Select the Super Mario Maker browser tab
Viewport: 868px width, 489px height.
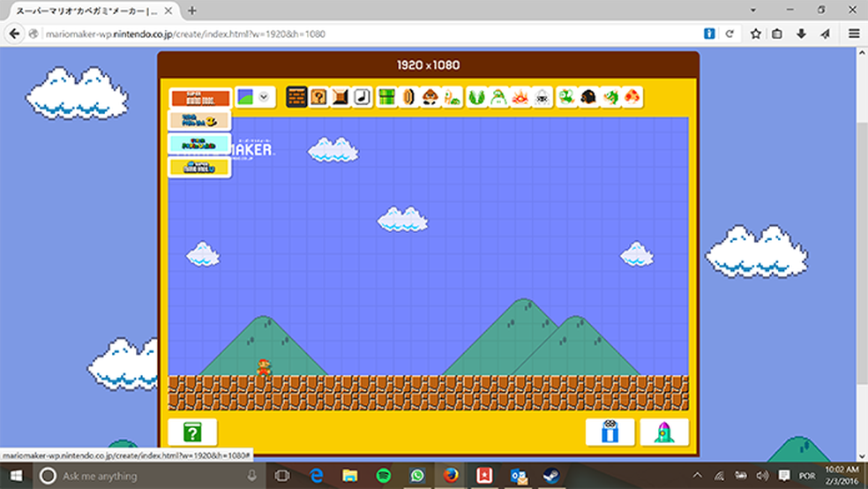(93, 11)
